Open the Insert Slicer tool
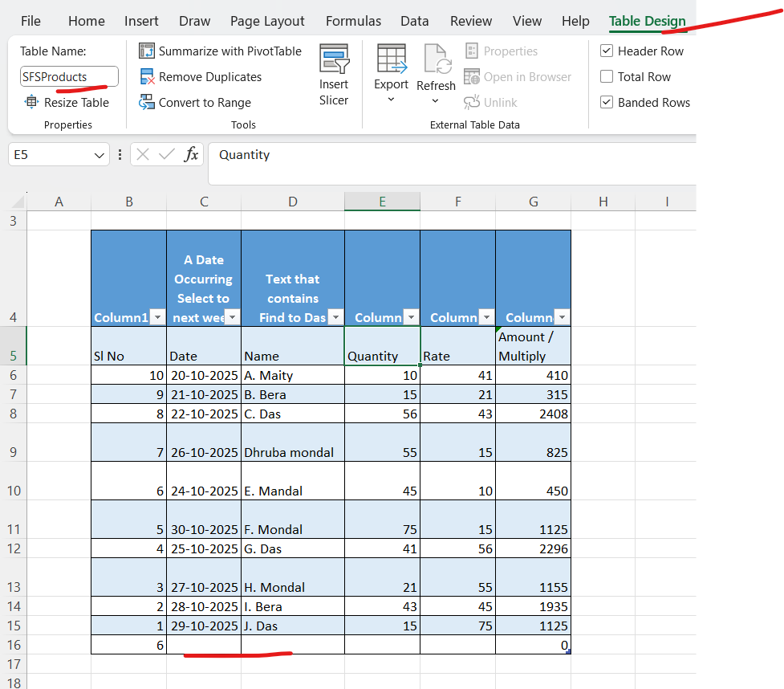This screenshot has height=689, width=784. (x=334, y=75)
